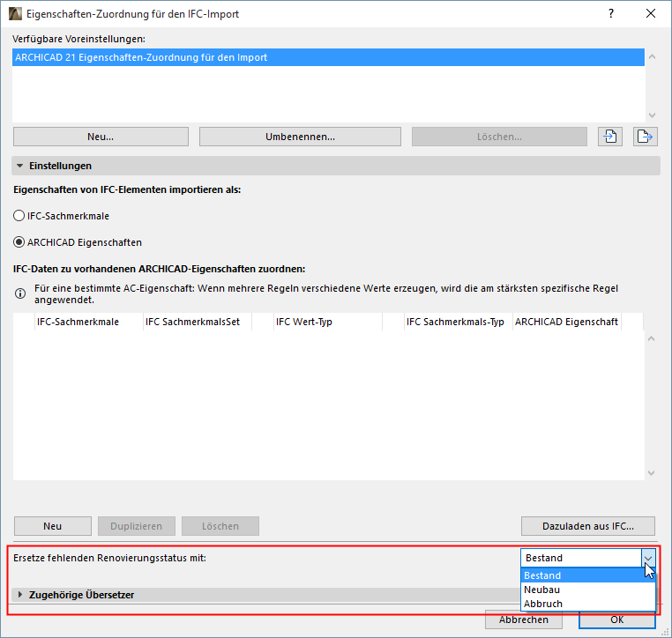Click the Neu... preset button
672x638 pixels.
click(x=101, y=137)
